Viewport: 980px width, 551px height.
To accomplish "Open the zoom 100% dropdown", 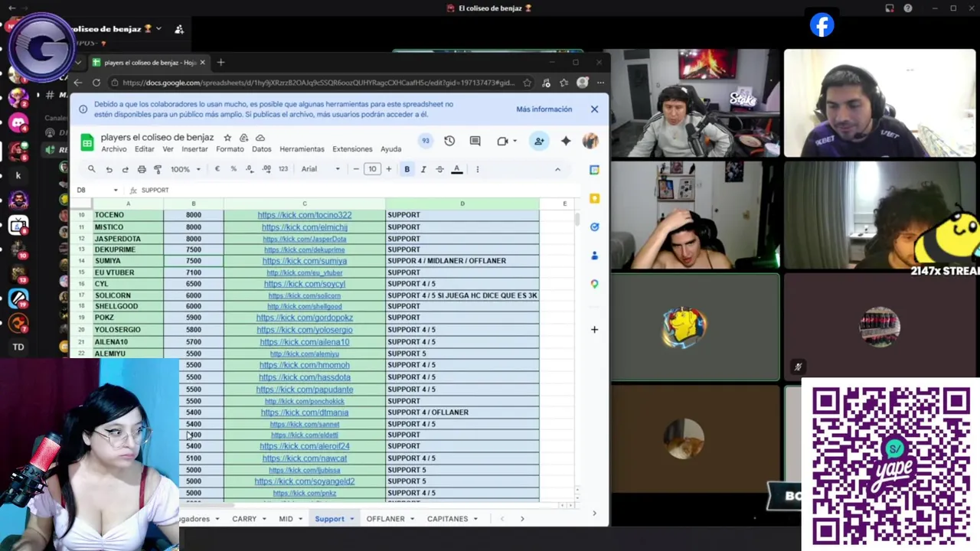I will tap(186, 169).
